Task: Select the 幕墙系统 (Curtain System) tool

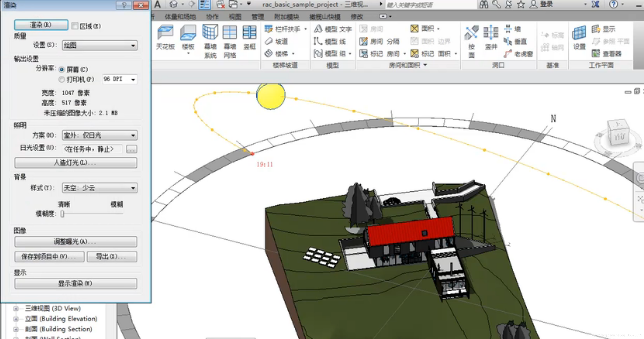Action: click(210, 32)
